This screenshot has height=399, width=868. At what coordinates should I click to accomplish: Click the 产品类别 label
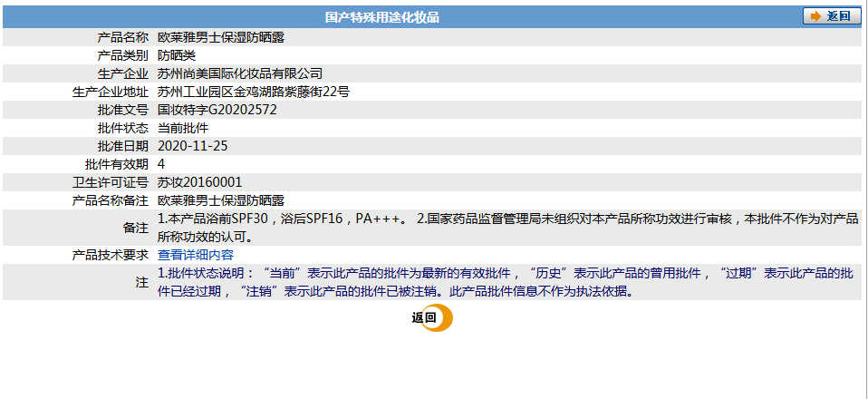click(123, 55)
